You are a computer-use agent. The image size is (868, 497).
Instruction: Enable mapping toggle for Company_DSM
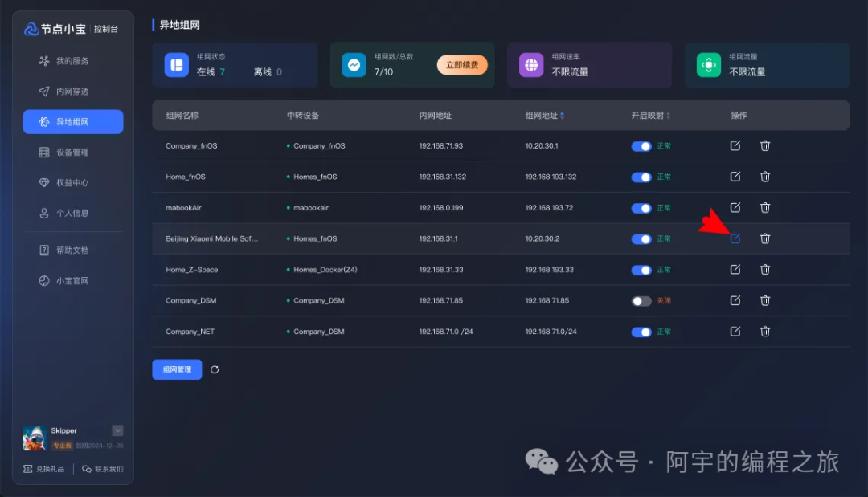641,301
